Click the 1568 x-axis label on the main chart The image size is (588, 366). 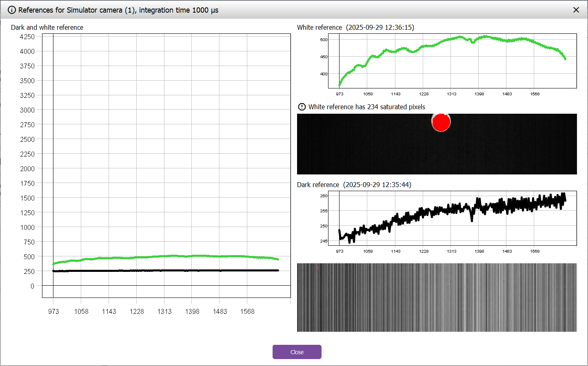(247, 311)
